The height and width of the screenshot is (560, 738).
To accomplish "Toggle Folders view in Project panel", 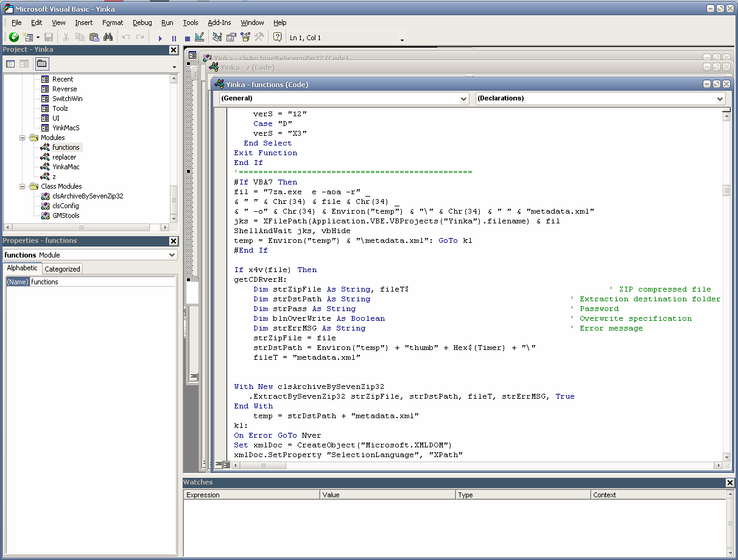I will pyautogui.click(x=41, y=64).
